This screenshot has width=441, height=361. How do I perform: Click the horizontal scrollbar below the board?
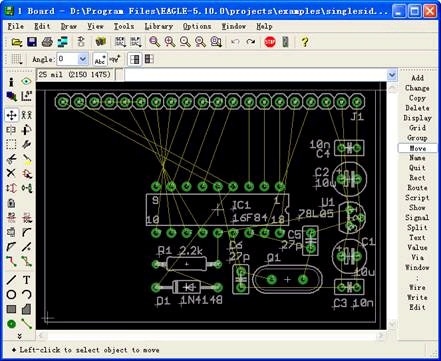click(211, 335)
